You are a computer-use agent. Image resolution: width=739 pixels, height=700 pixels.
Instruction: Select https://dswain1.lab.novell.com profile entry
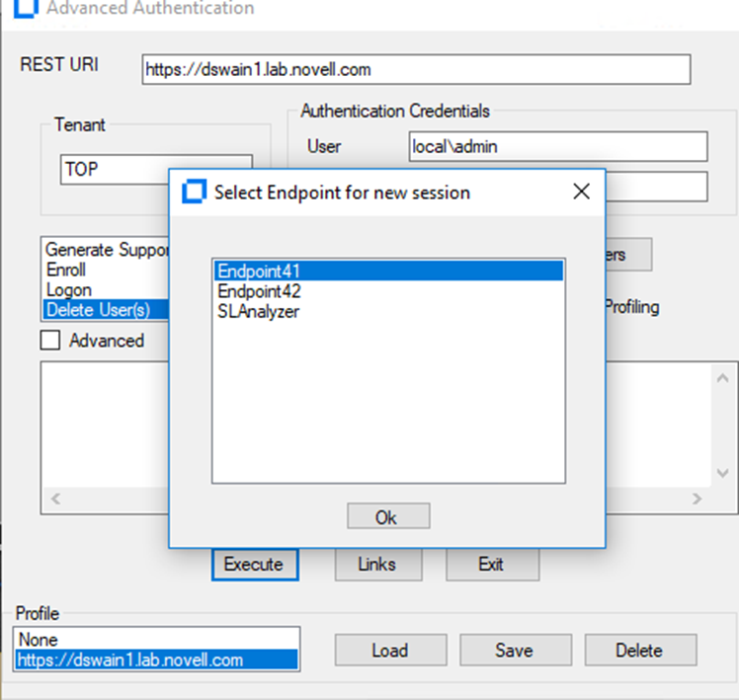[x=156, y=660]
